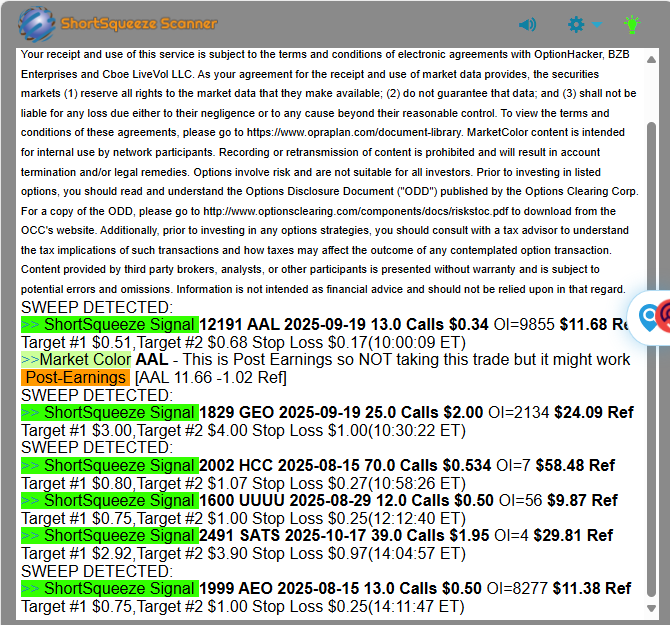Viewport: 670px width, 625px height.
Task: Toggle the green lightbulb icon
Action: pyautogui.click(x=631, y=24)
